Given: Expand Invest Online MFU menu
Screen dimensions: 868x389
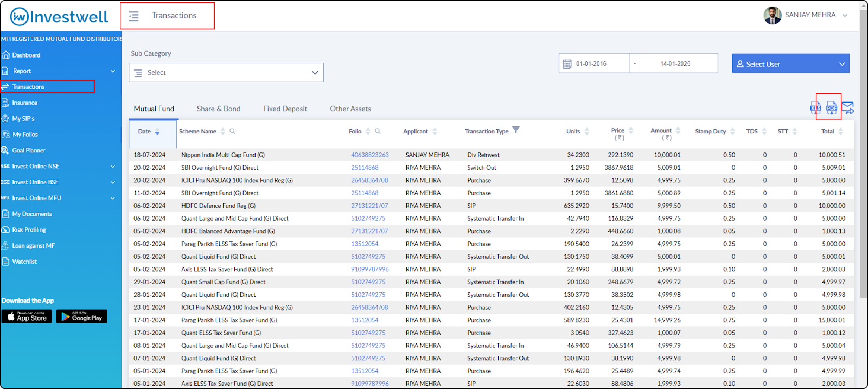Looking at the screenshot, I should click(113, 198).
